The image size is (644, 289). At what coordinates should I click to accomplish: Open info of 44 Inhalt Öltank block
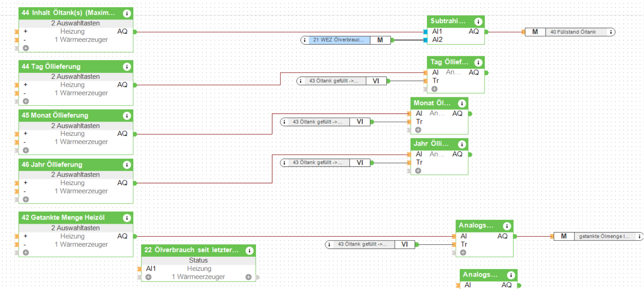pos(127,14)
